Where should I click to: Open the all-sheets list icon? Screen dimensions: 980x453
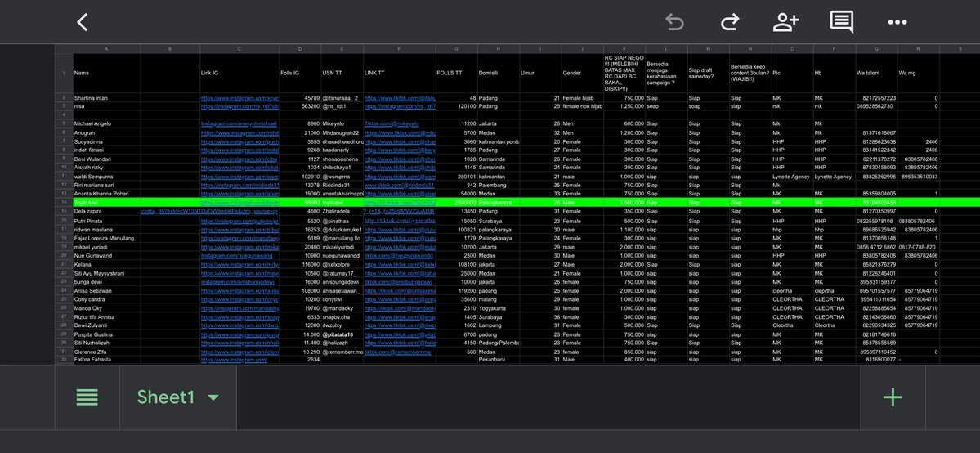point(87,397)
